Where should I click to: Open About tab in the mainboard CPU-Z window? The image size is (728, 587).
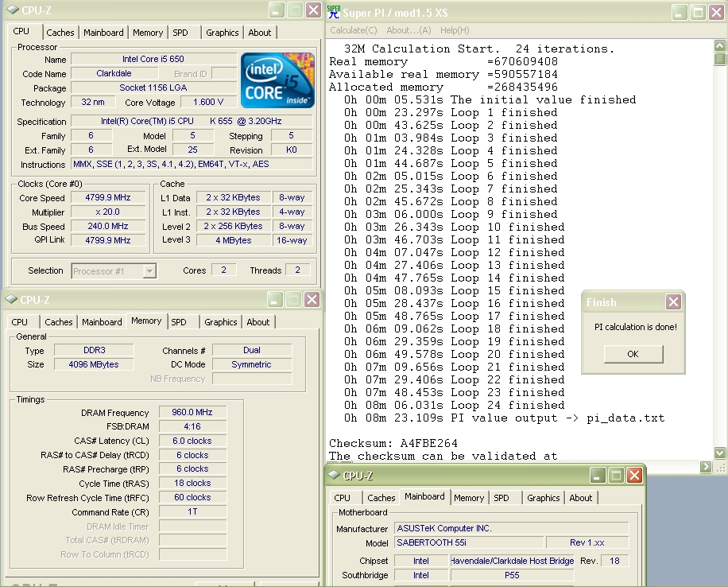(581, 498)
